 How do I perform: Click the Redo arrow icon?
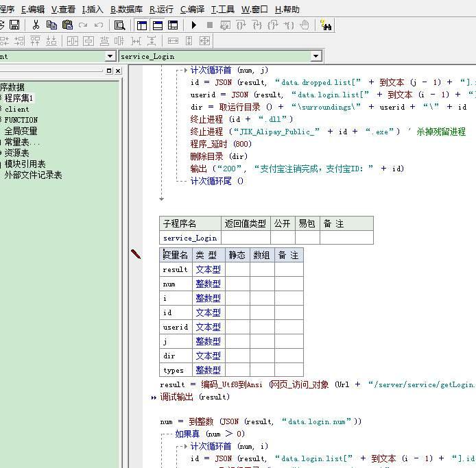tap(83, 25)
